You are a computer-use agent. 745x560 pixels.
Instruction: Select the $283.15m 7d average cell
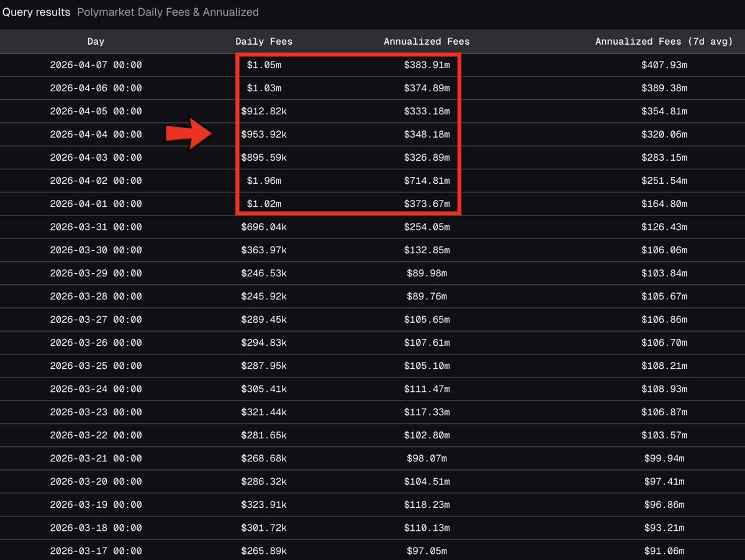coord(664,158)
